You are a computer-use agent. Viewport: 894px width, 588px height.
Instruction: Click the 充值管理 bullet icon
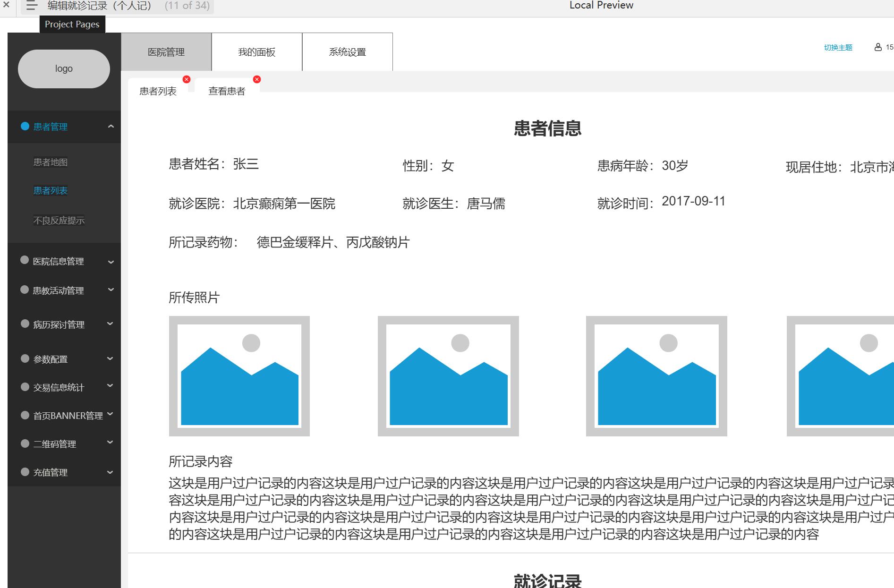click(25, 472)
